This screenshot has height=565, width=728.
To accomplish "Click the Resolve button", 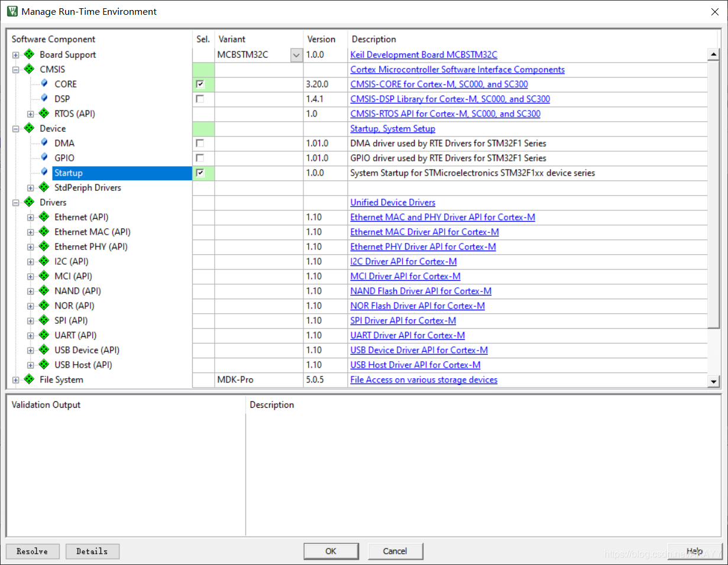I will [33, 551].
